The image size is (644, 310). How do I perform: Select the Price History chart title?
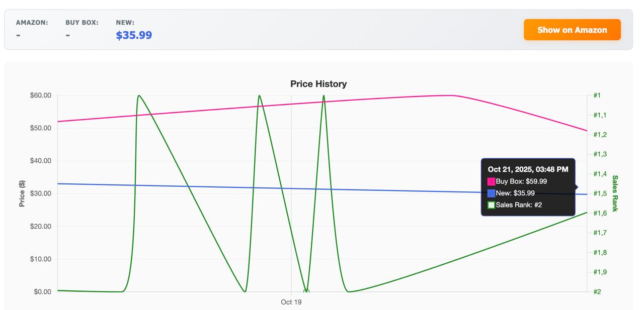318,84
